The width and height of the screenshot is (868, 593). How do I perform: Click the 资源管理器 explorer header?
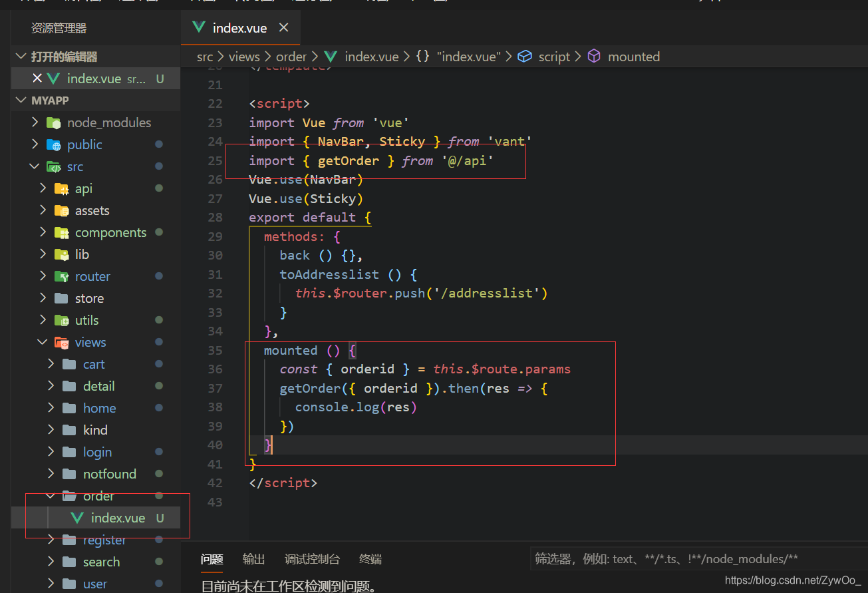coord(59,28)
